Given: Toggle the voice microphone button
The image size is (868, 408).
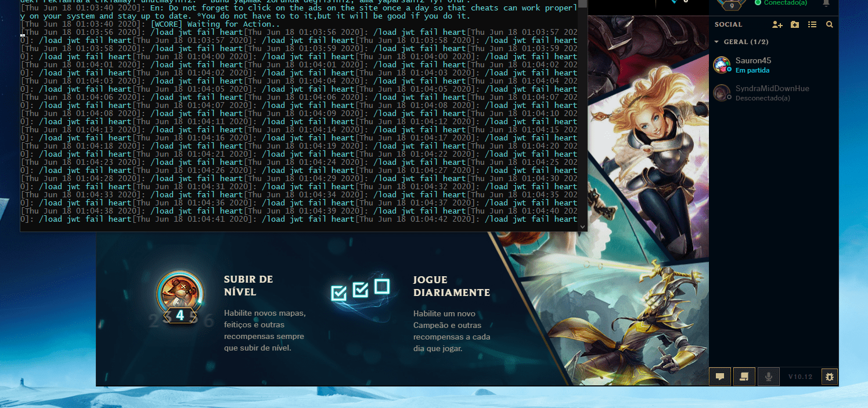Looking at the screenshot, I should pos(769,377).
